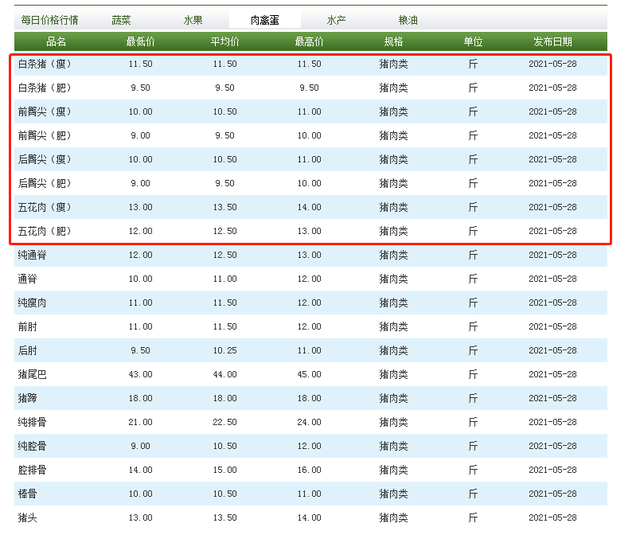
Task: Click lowest price 9.00 for 纯腔骨
Action: point(140,446)
